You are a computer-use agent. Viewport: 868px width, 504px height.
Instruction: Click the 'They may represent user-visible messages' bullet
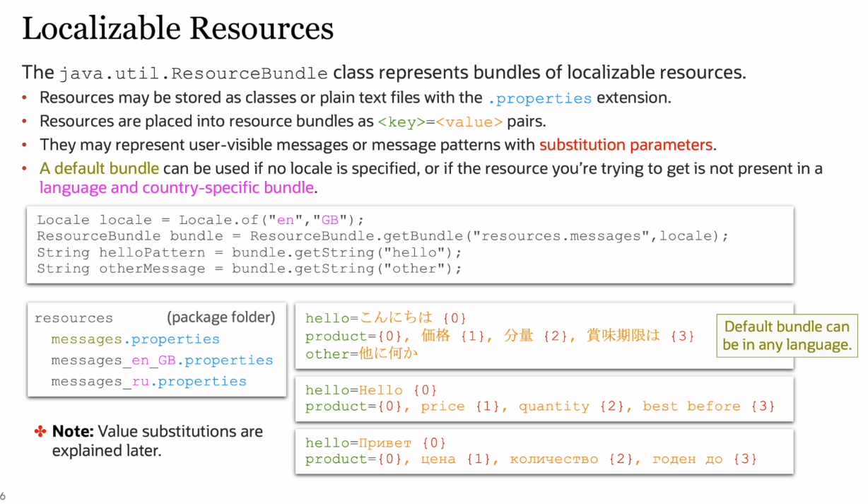coord(378,146)
